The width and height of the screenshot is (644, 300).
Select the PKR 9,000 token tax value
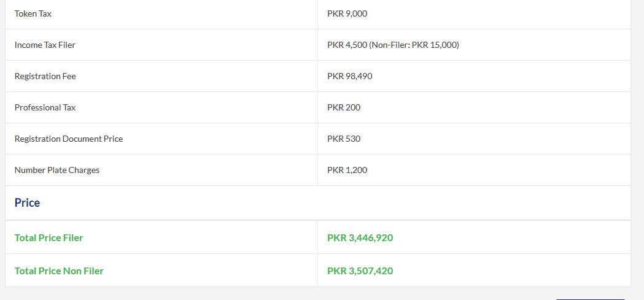click(x=347, y=13)
